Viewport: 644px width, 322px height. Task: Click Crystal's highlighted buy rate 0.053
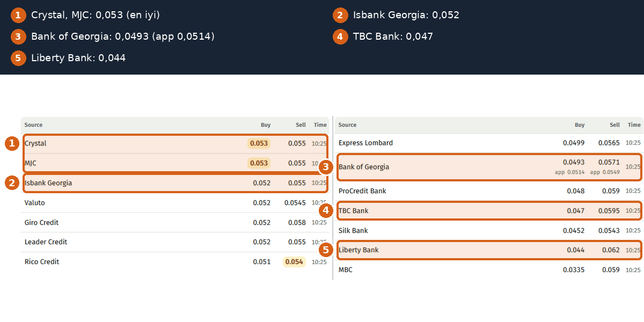click(259, 143)
